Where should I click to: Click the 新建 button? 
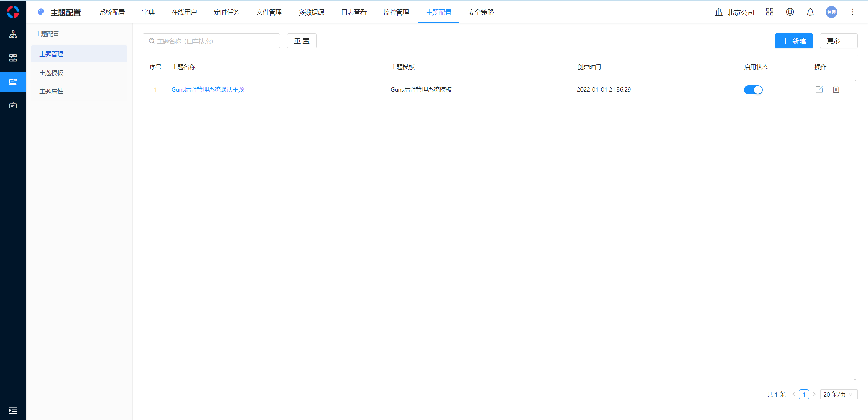[x=794, y=41]
